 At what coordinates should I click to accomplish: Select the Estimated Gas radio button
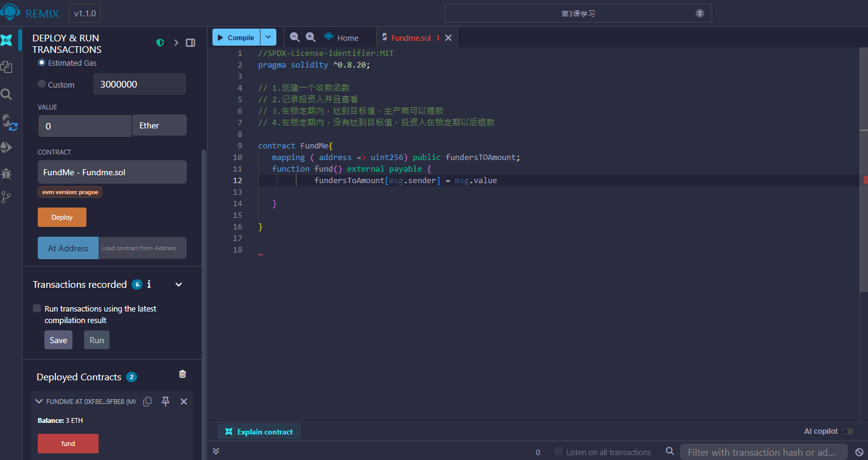42,63
